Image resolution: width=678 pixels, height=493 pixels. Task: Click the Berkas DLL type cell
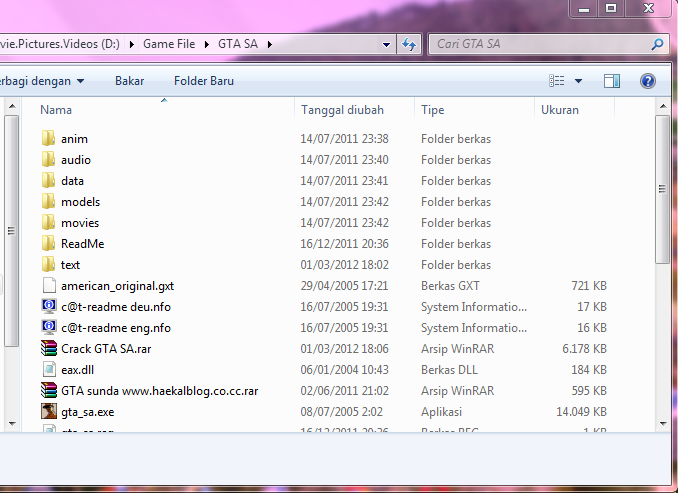[449, 370]
